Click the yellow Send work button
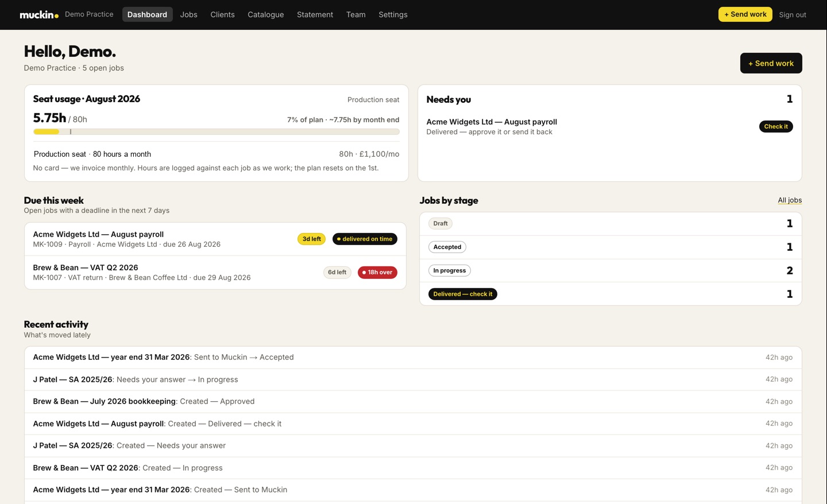The image size is (827, 504). pyautogui.click(x=745, y=14)
